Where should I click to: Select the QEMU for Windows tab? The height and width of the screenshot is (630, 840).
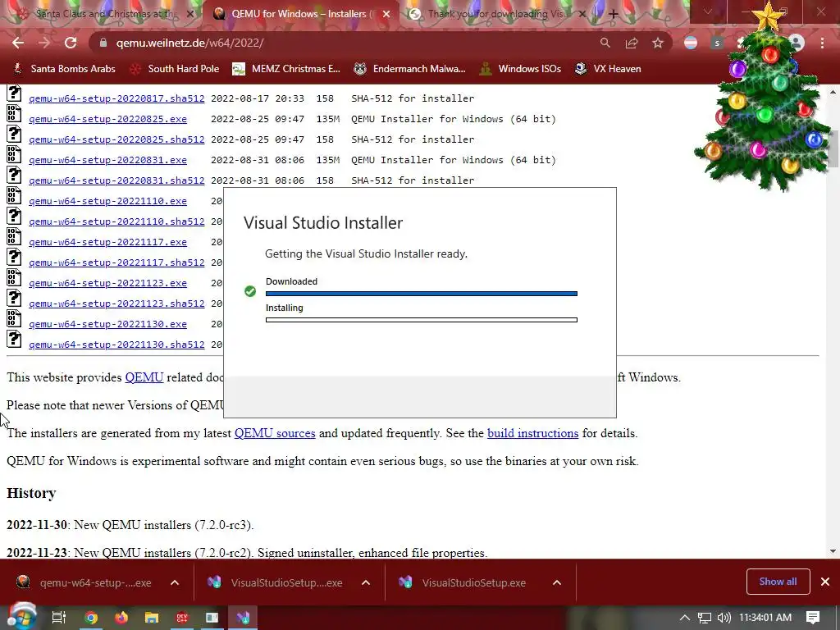click(300, 14)
